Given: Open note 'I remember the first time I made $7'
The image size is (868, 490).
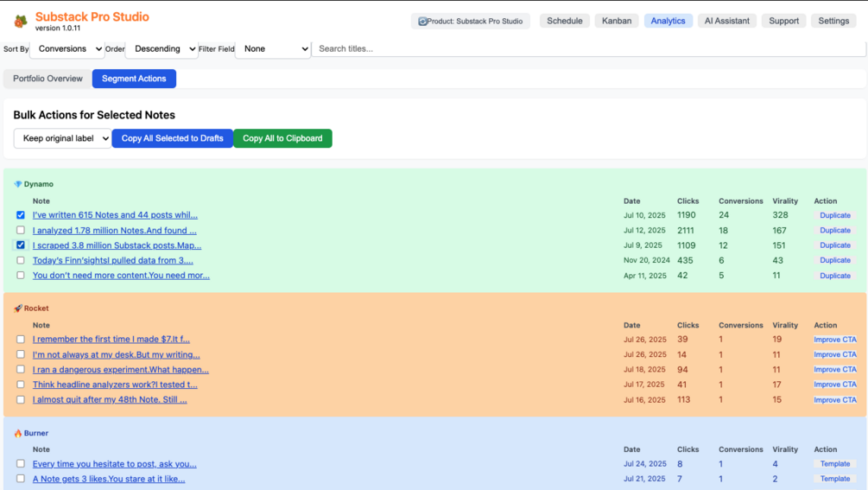Looking at the screenshot, I should point(111,339).
